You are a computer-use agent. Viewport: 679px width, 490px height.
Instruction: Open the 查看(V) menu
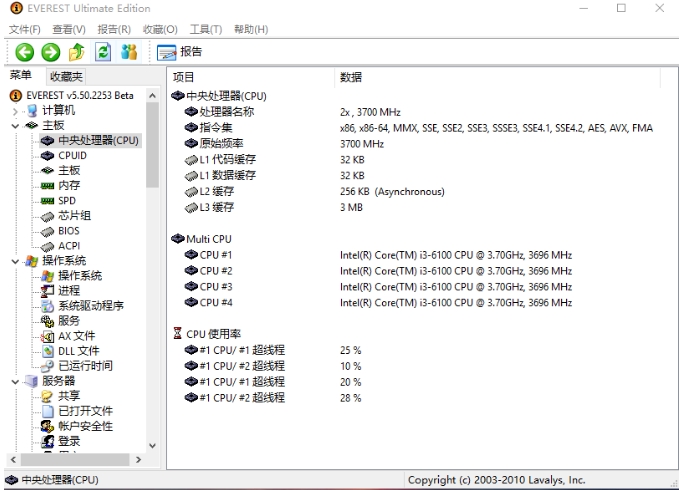[x=69, y=29]
